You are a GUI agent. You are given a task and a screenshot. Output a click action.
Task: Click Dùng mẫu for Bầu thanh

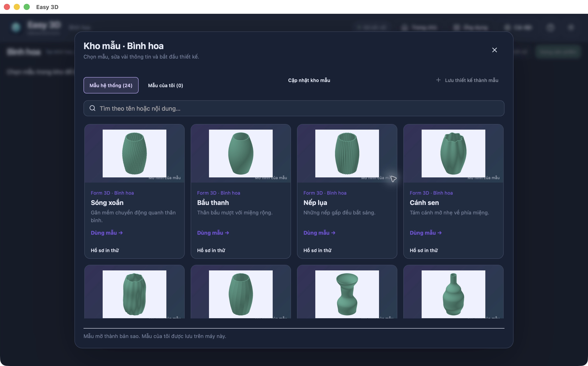pyautogui.click(x=213, y=233)
